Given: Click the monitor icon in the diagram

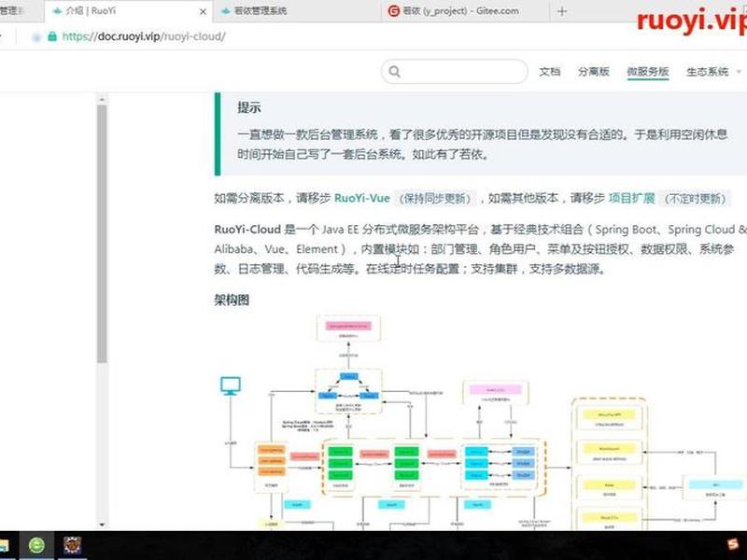Looking at the screenshot, I should [231, 385].
